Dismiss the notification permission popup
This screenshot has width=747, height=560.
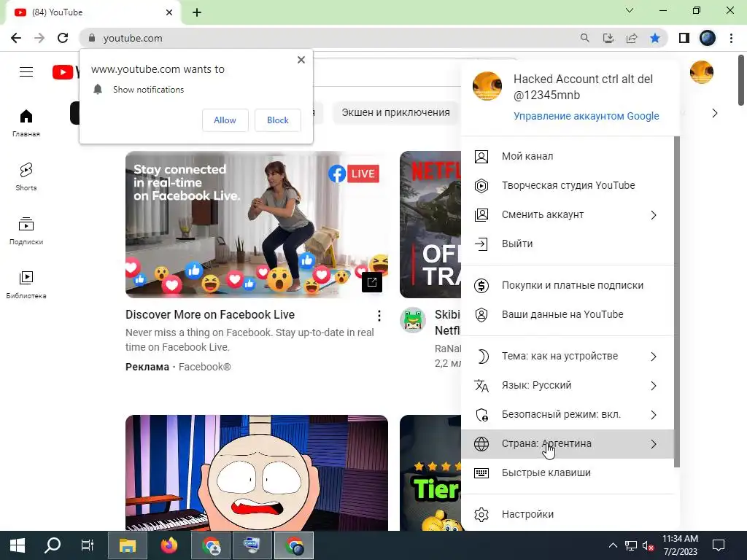pyautogui.click(x=301, y=60)
